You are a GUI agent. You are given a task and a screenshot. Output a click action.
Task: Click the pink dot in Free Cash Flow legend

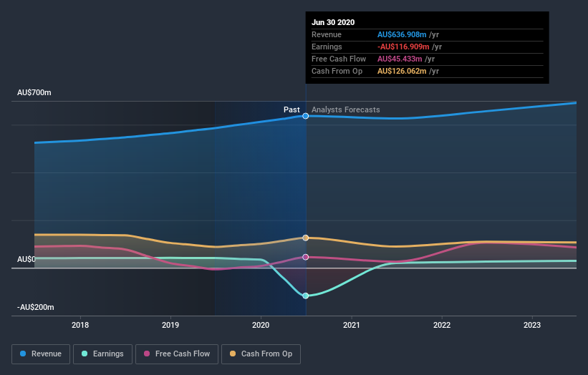(x=147, y=354)
